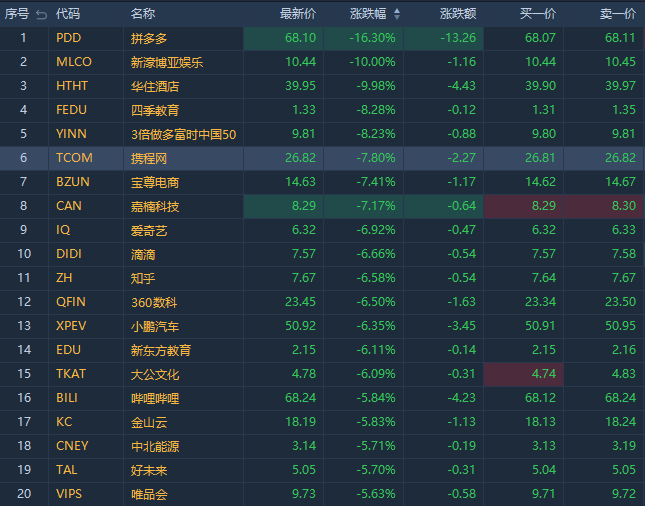Select the VIPS ticker code
The height and width of the screenshot is (506, 645).
[x=69, y=494]
